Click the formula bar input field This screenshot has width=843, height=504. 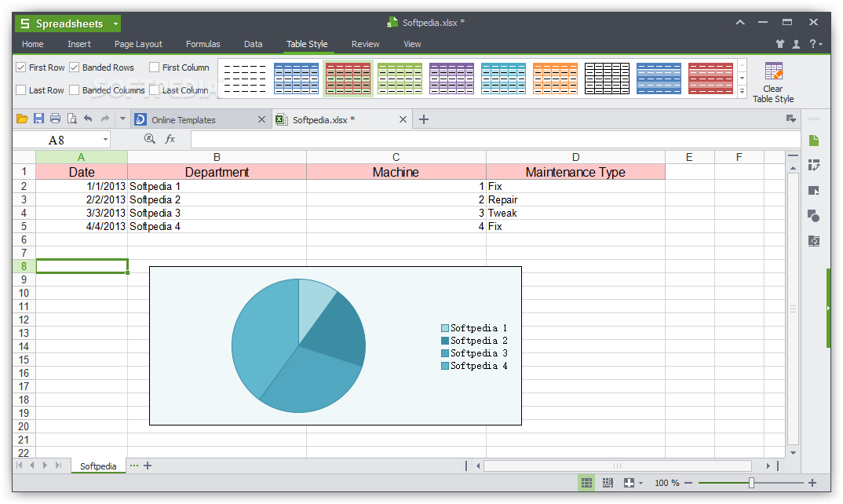494,139
